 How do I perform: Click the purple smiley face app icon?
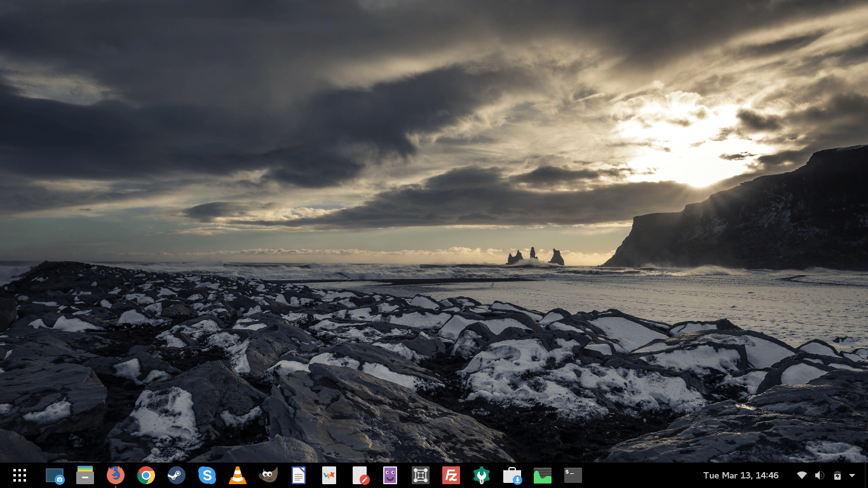pos(390,475)
